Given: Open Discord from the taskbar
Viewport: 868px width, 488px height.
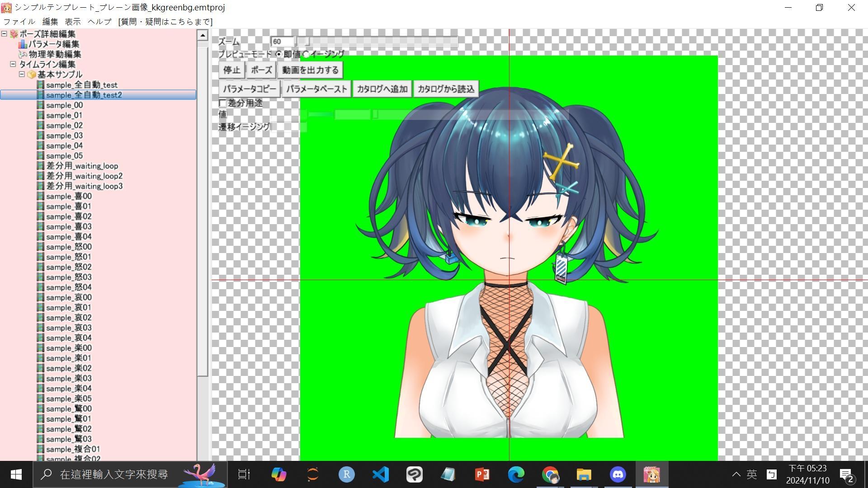Looking at the screenshot, I should point(618,474).
